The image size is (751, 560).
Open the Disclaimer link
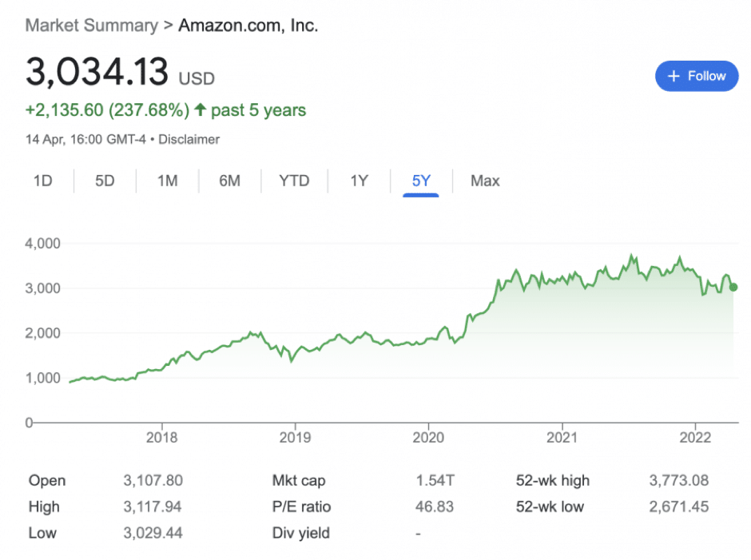point(189,139)
